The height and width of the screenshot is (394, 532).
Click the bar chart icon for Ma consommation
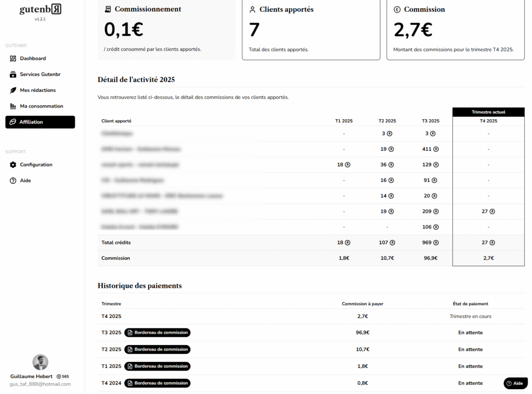click(x=13, y=106)
